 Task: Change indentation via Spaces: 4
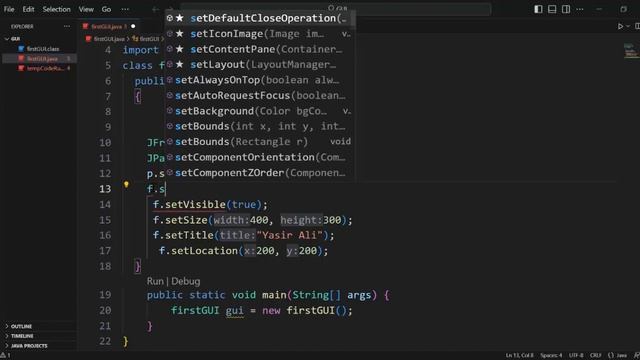tap(551, 356)
